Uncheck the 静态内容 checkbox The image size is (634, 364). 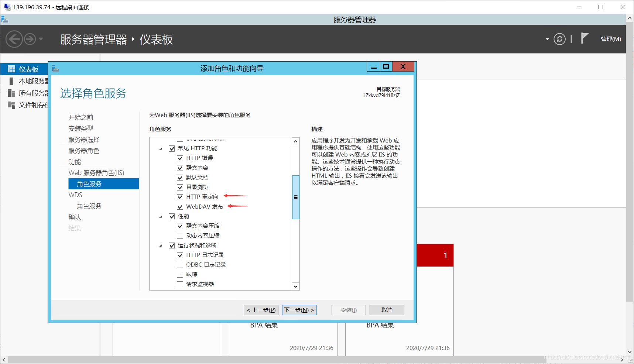(180, 168)
